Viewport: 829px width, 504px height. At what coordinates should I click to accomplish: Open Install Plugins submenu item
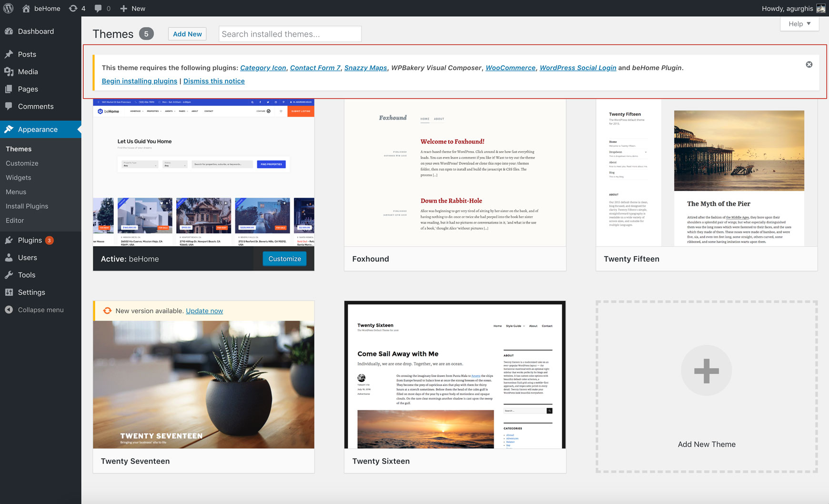pyautogui.click(x=27, y=206)
